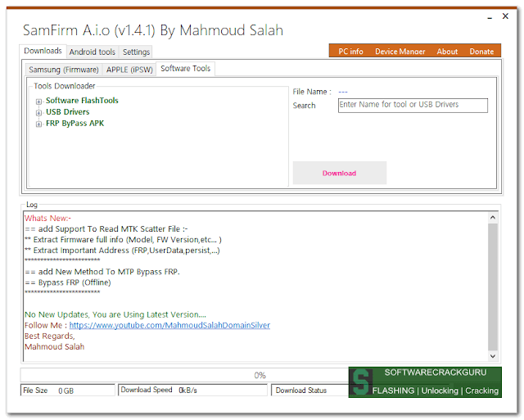This screenshot has width=524, height=420.
Task: Click the 'Mahmoud Salah' signature line
Action: 54,347
